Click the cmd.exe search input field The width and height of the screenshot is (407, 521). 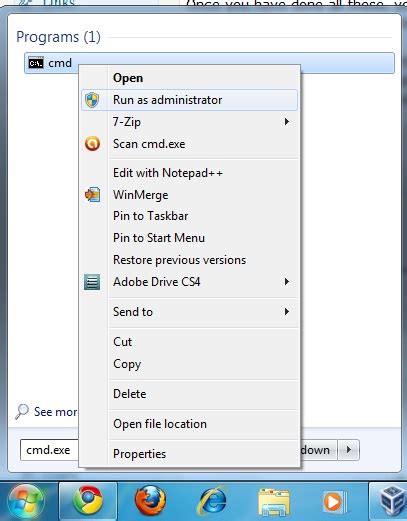[x=49, y=450]
